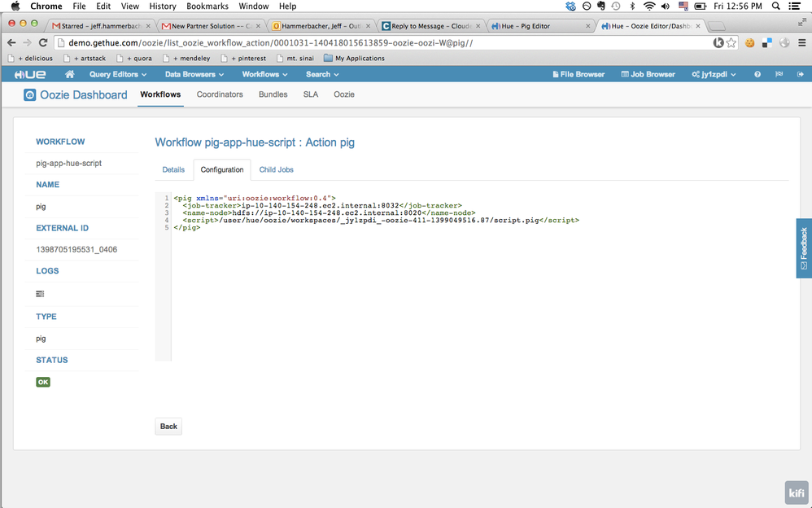The height and width of the screenshot is (508, 812).
Task: Switch to Hammerbacher, Jeff Outlook tab
Action: point(322,26)
